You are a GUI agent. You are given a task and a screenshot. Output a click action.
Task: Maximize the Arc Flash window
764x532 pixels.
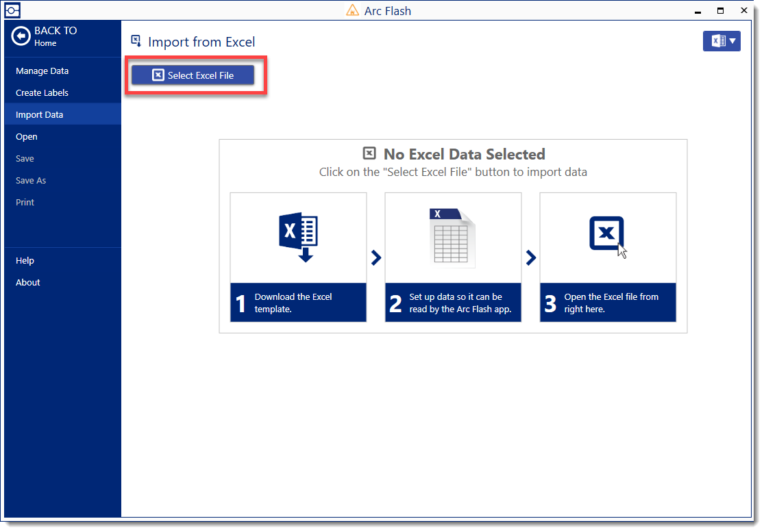point(720,11)
